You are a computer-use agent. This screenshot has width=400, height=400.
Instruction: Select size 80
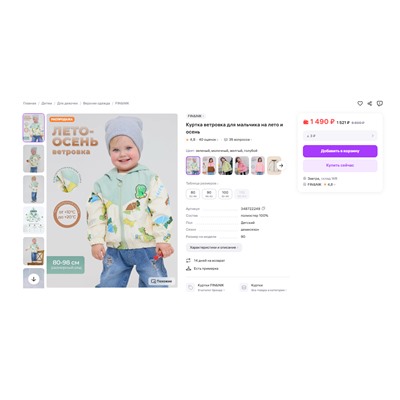193,194
